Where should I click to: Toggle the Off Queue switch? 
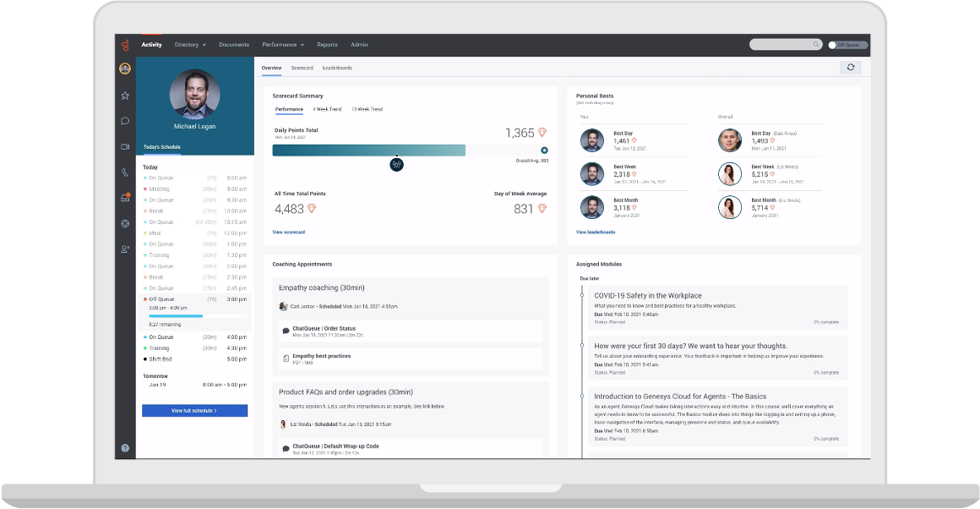(833, 45)
